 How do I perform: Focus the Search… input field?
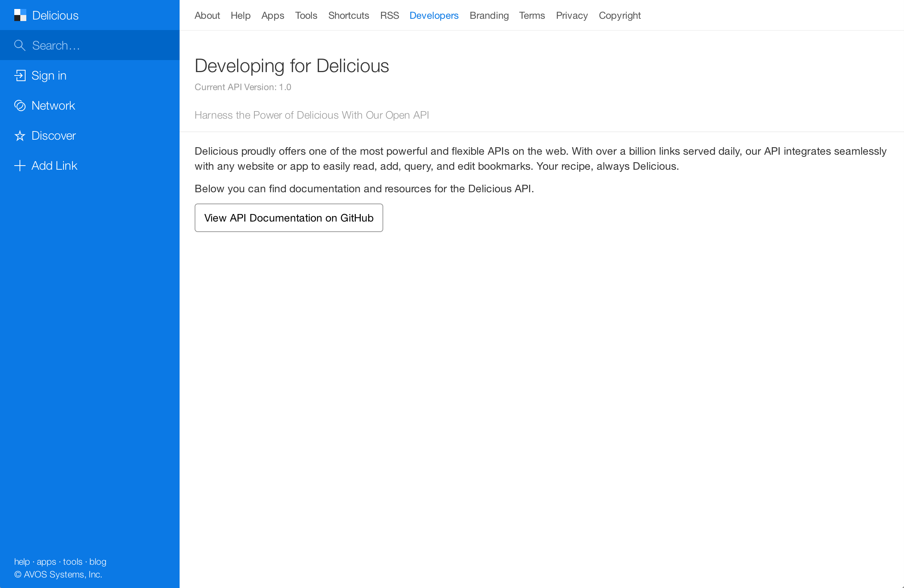pyautogui.click(x=90, y=45)
